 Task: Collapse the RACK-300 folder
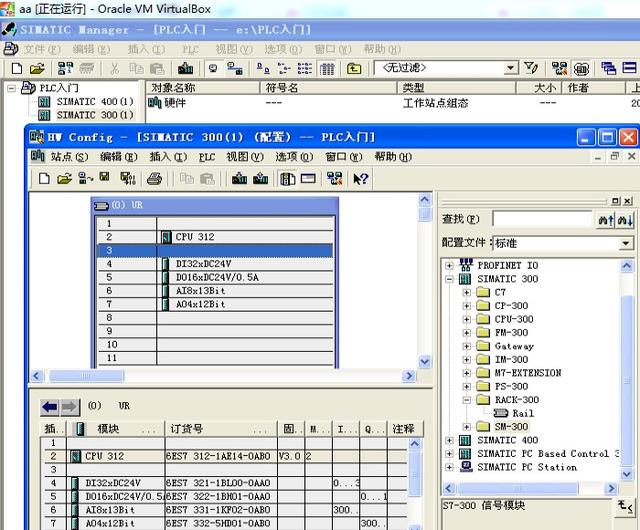(x=467, y=400)
